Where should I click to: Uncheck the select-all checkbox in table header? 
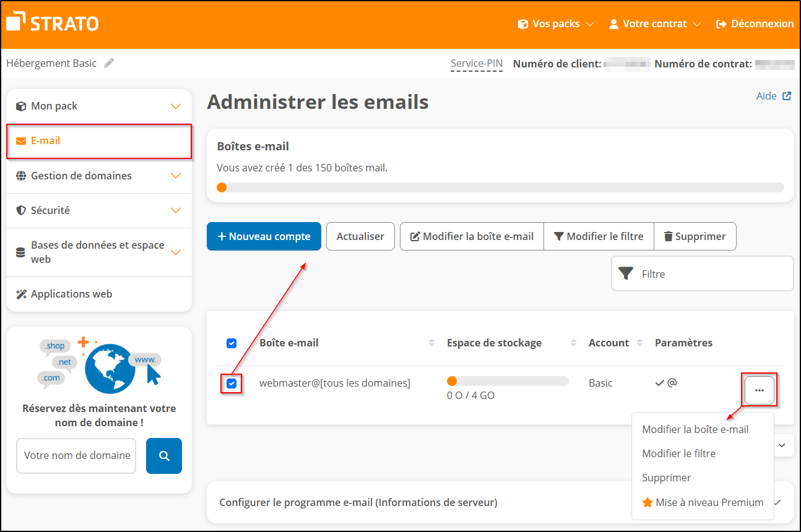tap(232, 343)
